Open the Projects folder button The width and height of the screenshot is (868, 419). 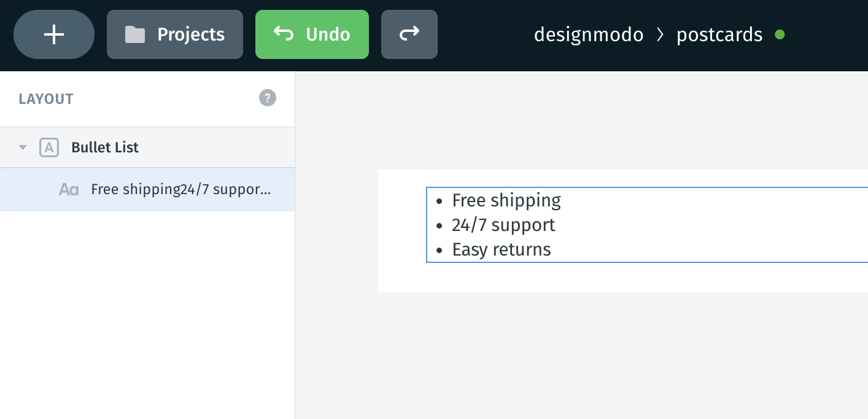click(175, 34)
